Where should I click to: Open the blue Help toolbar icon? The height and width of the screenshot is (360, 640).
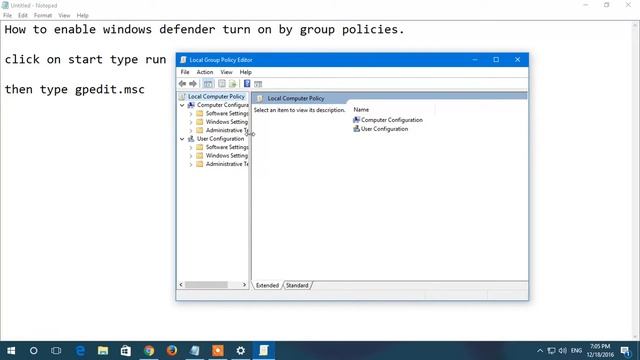[x=247, y=84]
